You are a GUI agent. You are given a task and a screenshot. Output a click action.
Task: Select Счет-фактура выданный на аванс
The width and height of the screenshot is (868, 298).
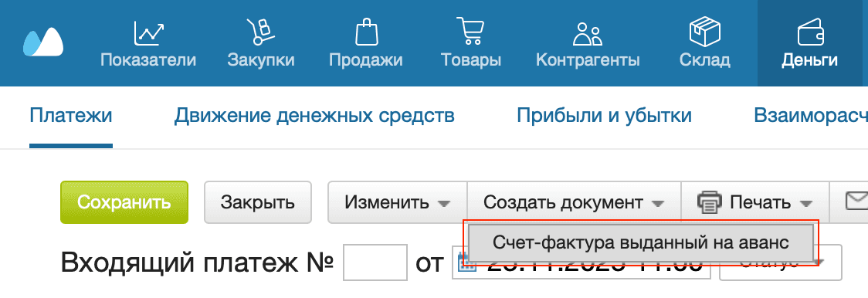point(640,242)
